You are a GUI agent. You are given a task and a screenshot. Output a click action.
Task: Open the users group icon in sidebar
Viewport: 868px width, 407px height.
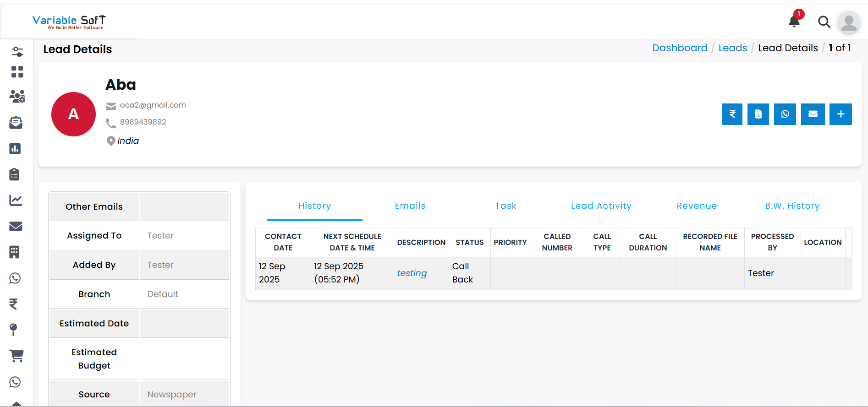(17, 96)
